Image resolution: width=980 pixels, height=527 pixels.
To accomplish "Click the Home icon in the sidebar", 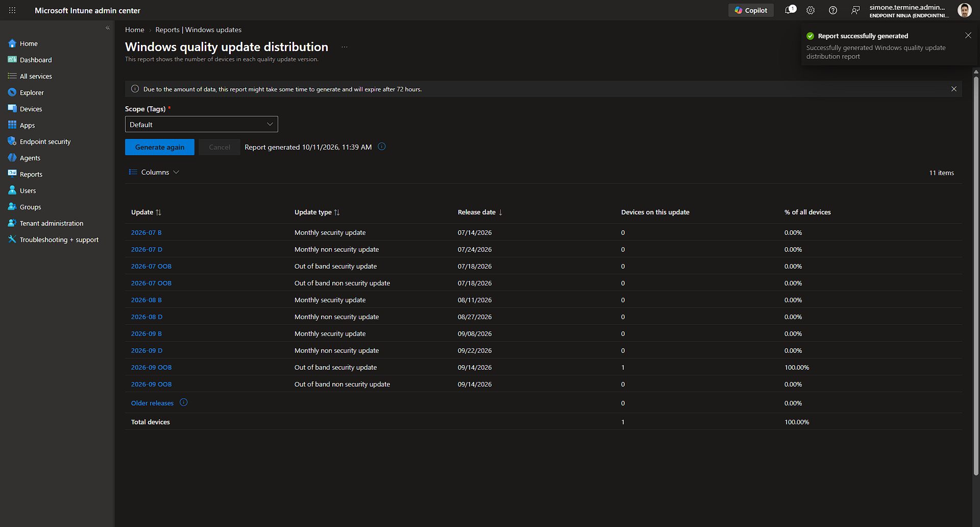I will [12, 43].
